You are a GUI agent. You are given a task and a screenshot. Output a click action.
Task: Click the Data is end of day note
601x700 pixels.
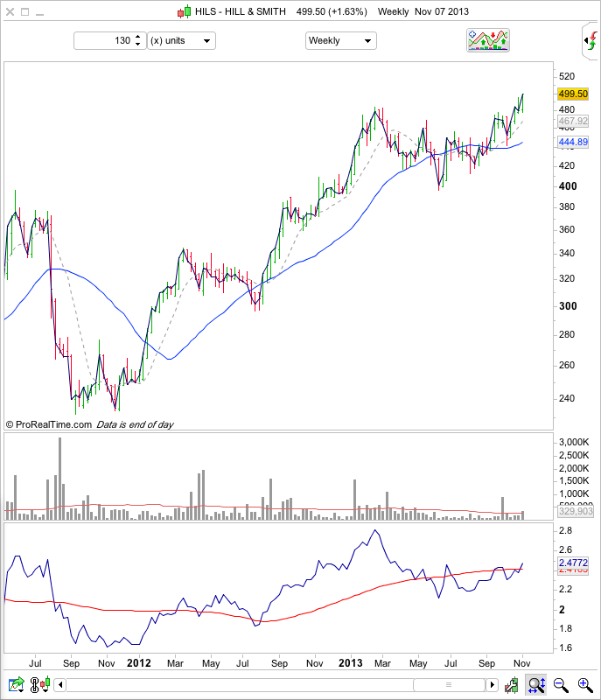click(136, 424)
